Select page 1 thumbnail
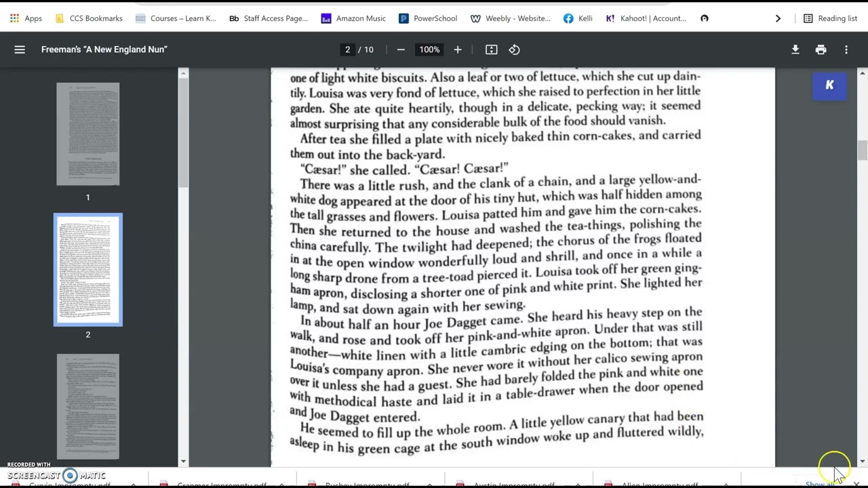Viewport: 868px width, 488px height. [87, 134]
